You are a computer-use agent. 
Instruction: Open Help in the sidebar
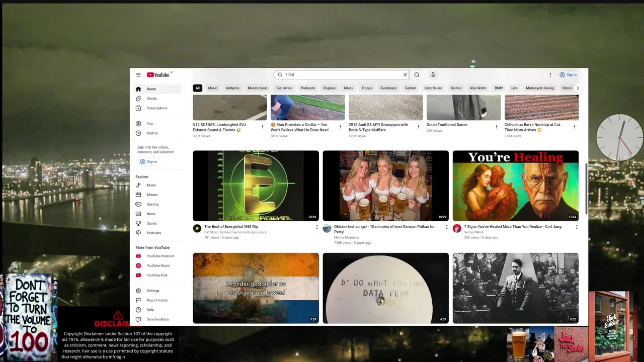point(158,310)
